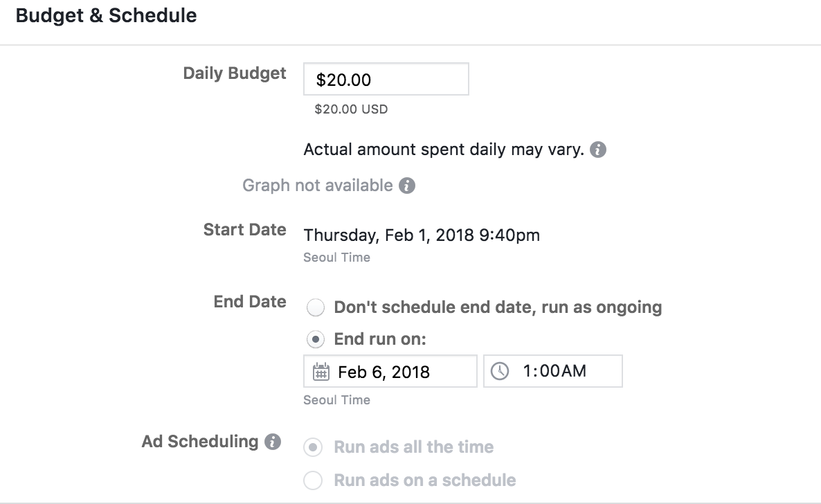Click the Don't schedule end date label text
821x504 pixels.
tap(498, 307)
